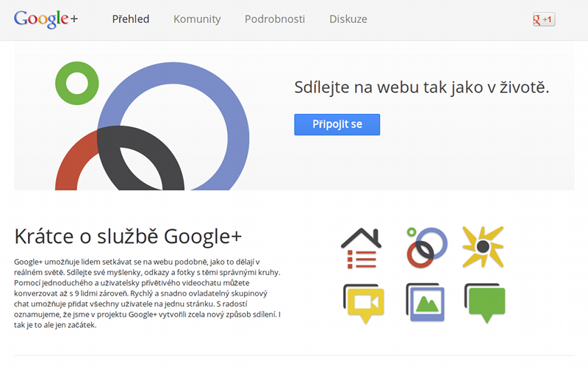588x369 pixels.
Task: Go to the Diskuze tab
Action: tap(348, 19)
